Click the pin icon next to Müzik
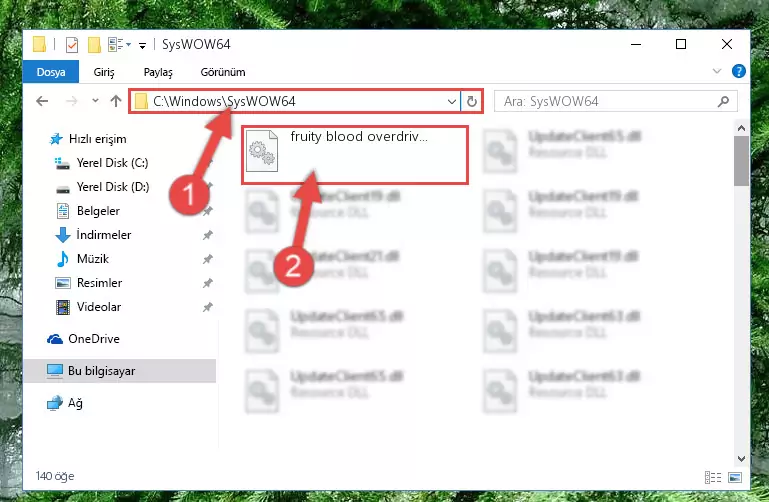Screen dimensions: 769x502 tap(208, 259)
